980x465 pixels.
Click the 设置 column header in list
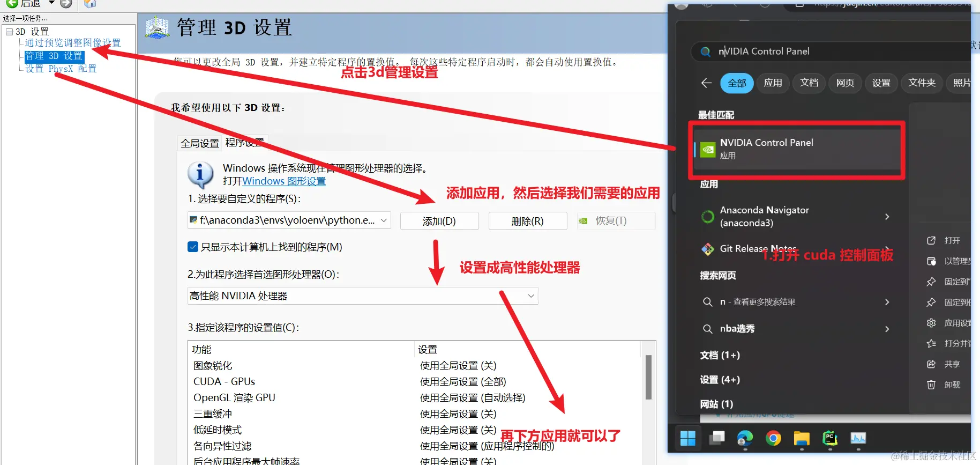point(428,350)
